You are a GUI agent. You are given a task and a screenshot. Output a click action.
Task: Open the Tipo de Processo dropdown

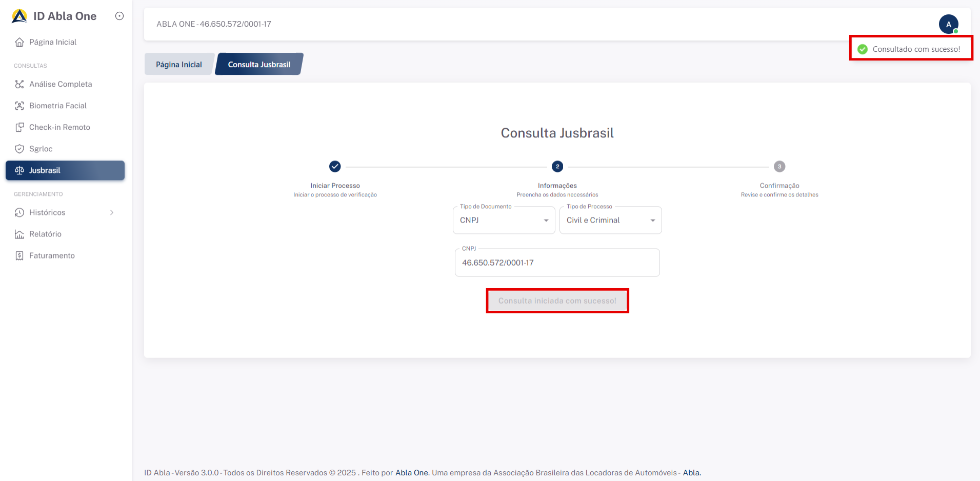pos(610,221)
